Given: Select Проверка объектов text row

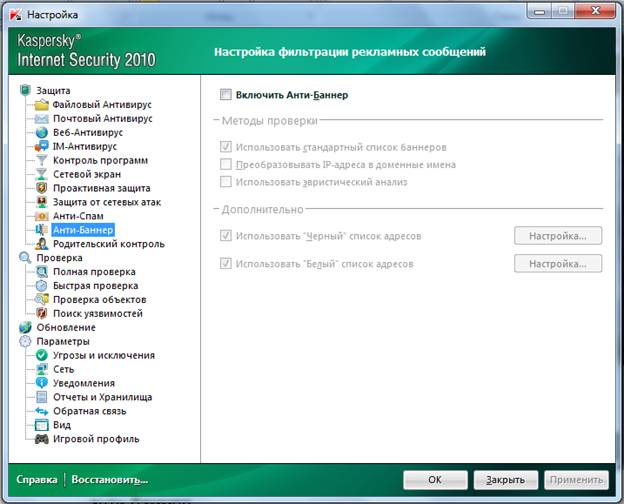Looking at the screenshot, I should click(x=99, y=300).
